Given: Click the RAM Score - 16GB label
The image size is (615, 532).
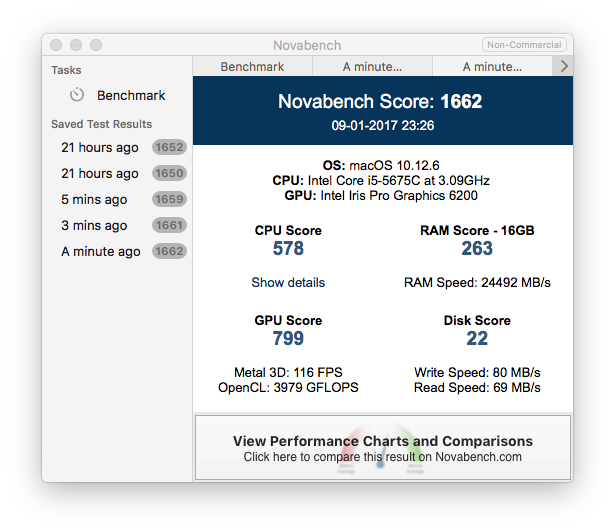Looking at the screenshot, I should (477, 230).
